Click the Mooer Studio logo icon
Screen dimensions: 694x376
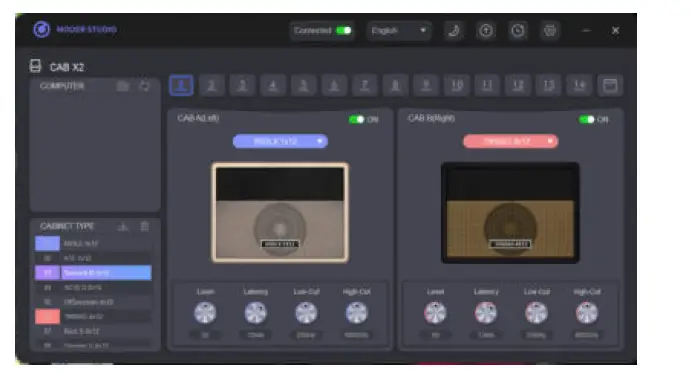42,30
